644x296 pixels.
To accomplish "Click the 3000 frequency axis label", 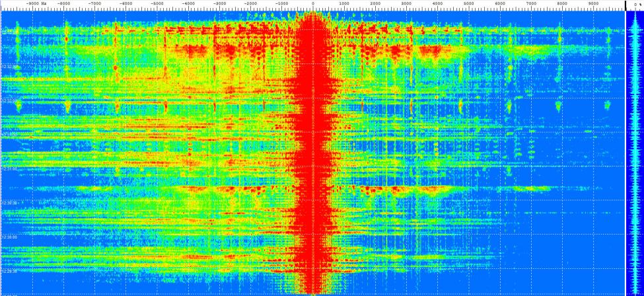I will [x=407, y=3].
